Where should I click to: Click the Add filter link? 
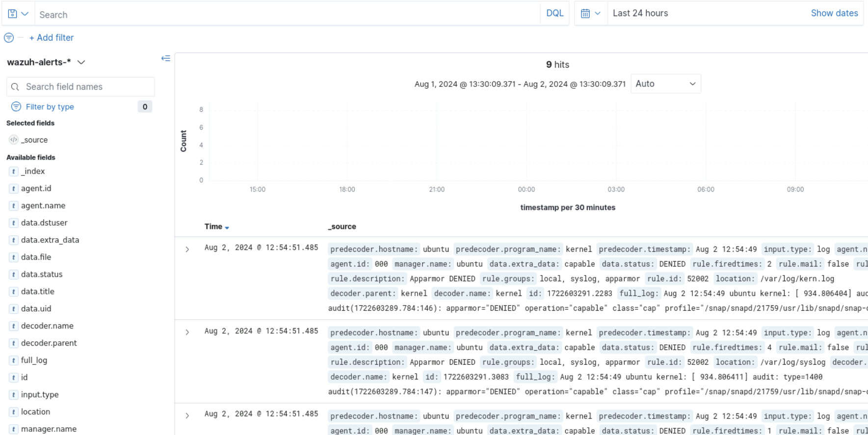point(52,38)
